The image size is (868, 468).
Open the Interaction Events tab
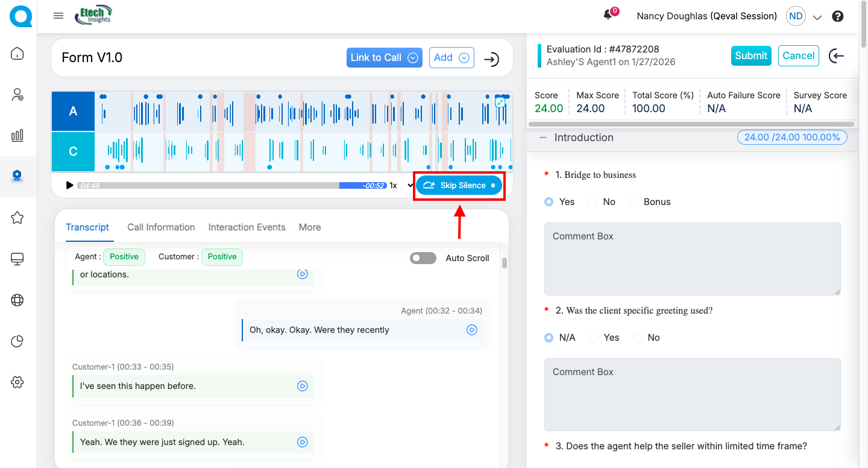pos(247,227)
